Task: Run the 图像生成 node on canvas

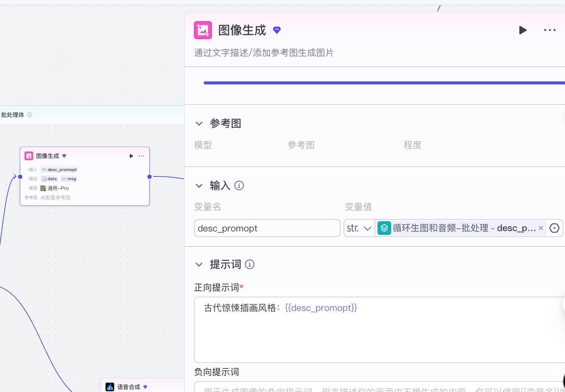Action: pyautogui.click(x=131, y=156)
